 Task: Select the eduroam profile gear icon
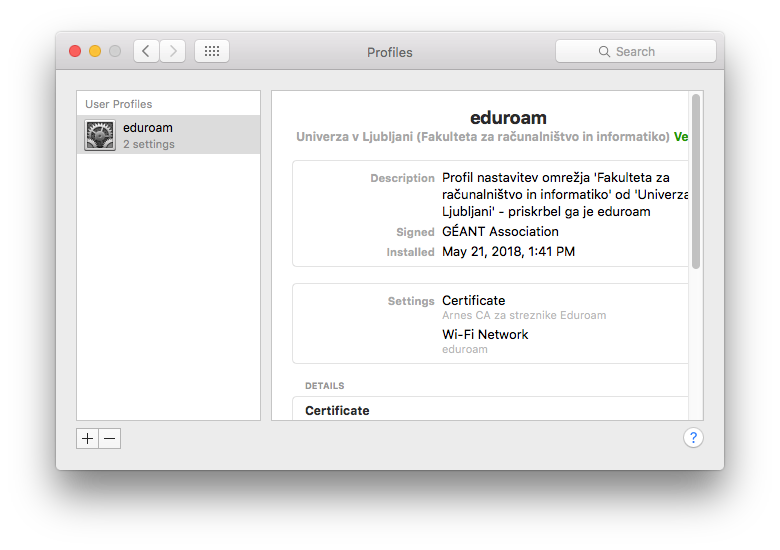100,135
